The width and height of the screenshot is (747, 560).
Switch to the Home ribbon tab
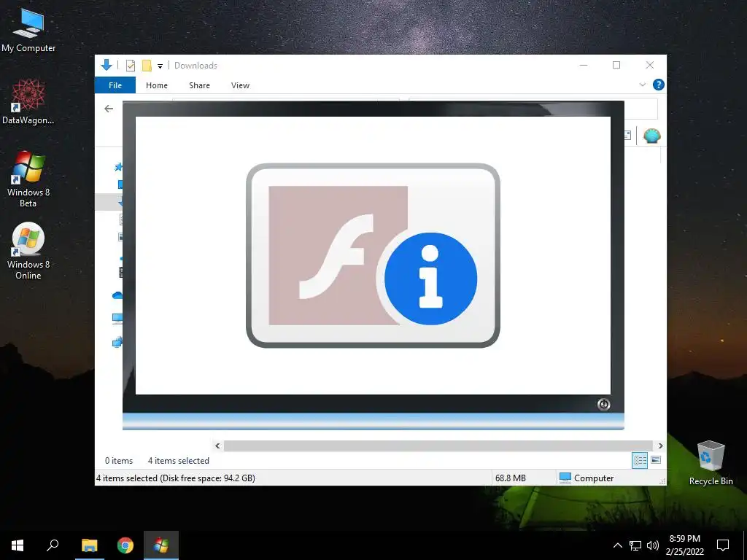tap(157, 85)
